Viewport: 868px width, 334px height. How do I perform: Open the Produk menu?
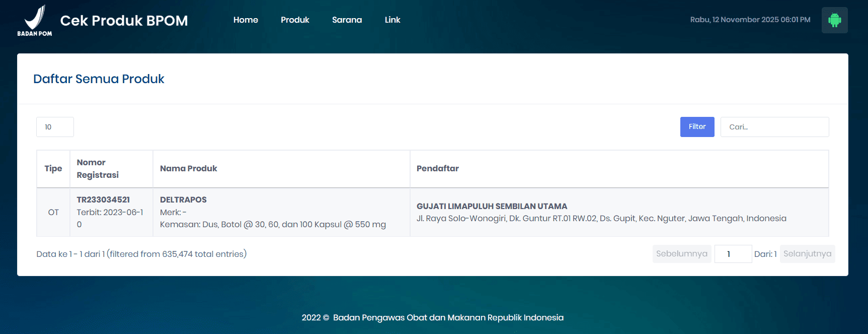tap(295, 20)
